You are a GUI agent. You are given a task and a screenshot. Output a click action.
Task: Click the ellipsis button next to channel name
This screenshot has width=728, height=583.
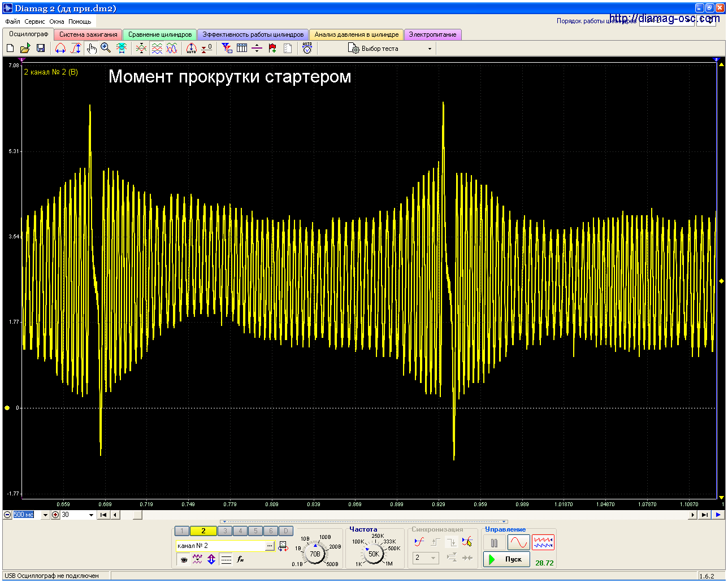point(270,546)
